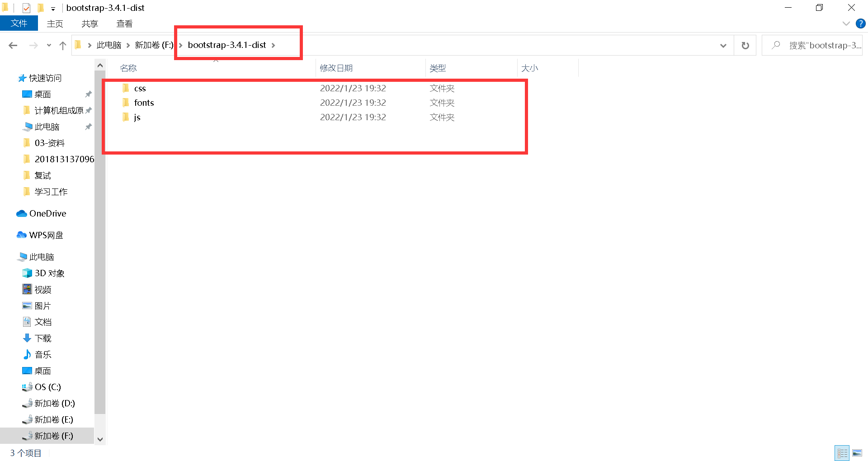The image size is (868, 461).
Task: Open pinned 桌面 under quick access
Action: [42, 94]
